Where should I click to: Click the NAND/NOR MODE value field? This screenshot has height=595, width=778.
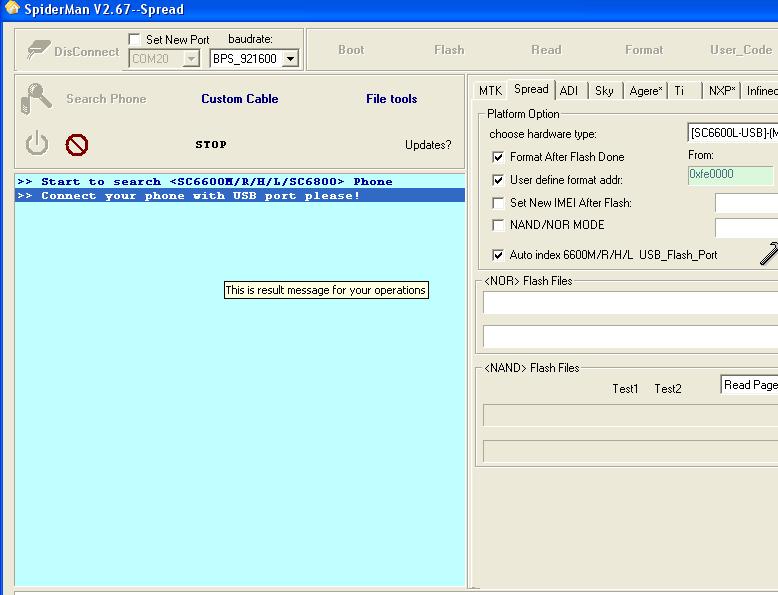746,228
